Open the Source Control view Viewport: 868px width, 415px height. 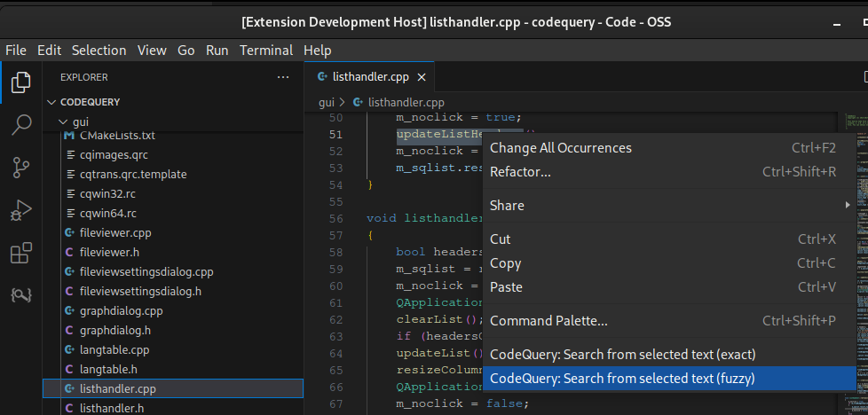click(x=21, y=168)
